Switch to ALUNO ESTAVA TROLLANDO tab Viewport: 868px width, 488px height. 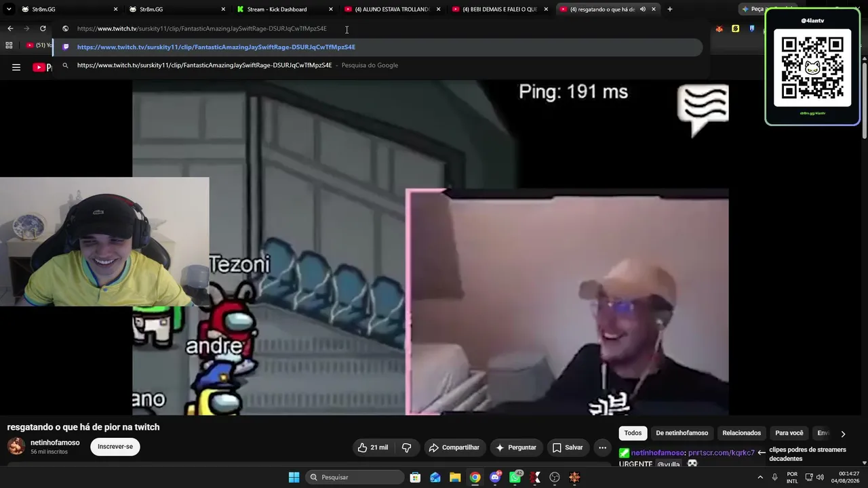click(x=392, y=9)
